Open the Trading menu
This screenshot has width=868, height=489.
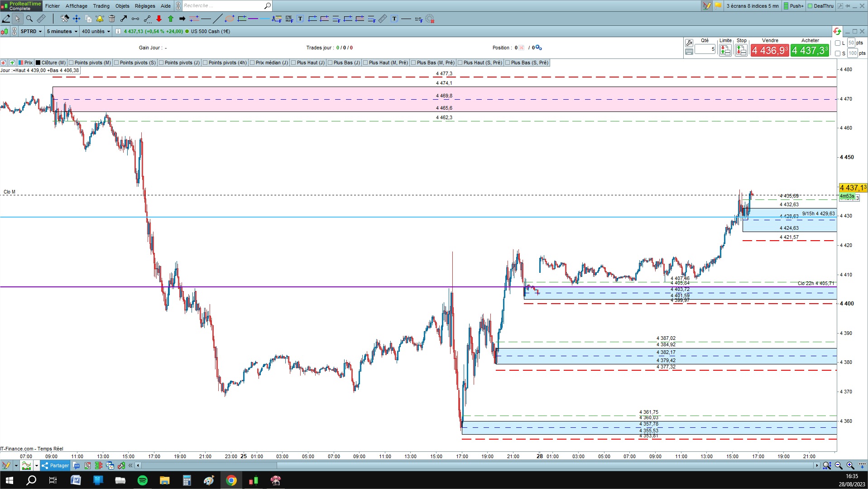click(x=101, y=6)
